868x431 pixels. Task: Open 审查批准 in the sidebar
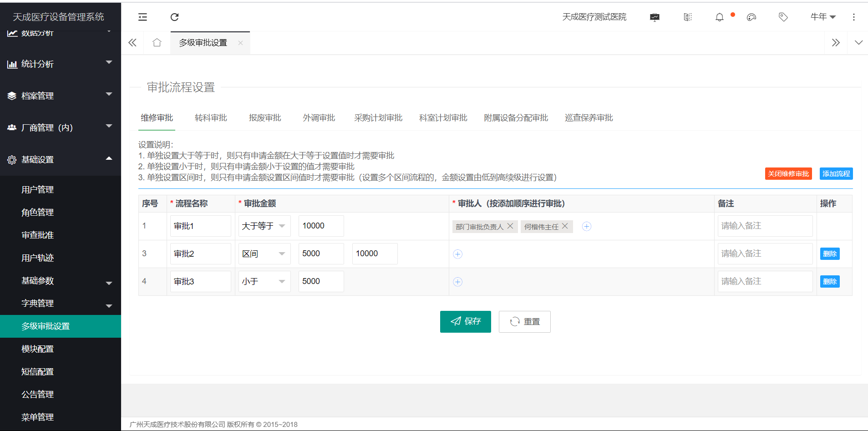61,235
